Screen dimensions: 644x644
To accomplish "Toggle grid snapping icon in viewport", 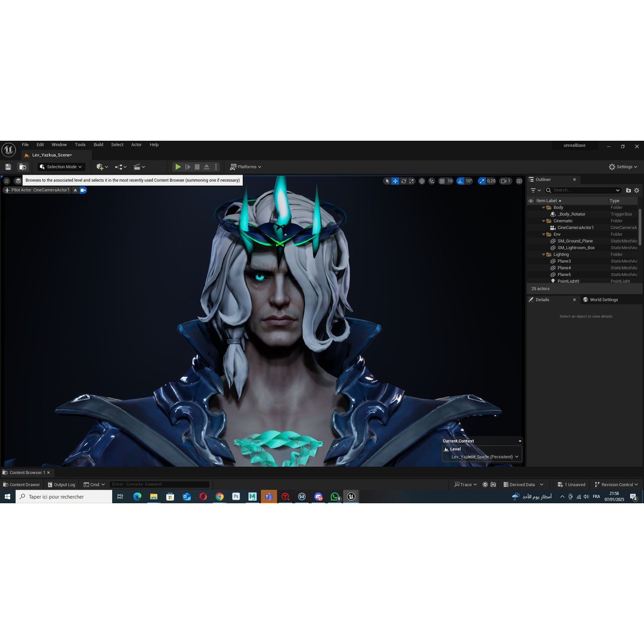I will pos(442,181).
